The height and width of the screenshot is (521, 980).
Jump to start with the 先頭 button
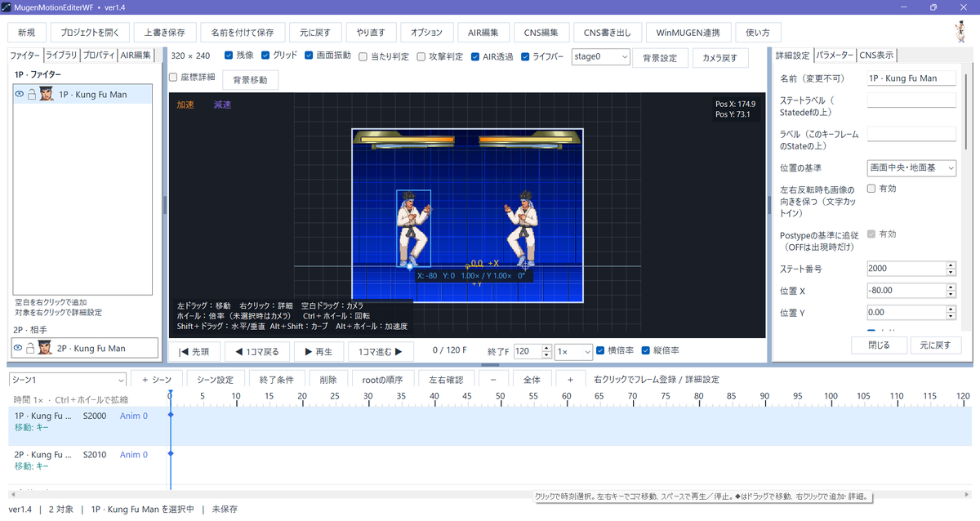point(194,352)
